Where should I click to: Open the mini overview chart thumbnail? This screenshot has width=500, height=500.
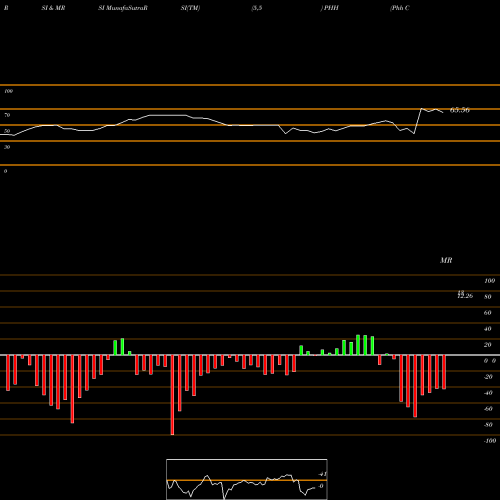tap(247, 479)
